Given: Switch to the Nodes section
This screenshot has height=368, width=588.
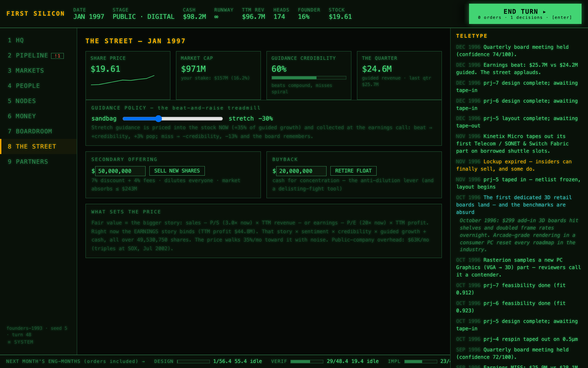Looking at the screenshot, I should coord(38,101).
